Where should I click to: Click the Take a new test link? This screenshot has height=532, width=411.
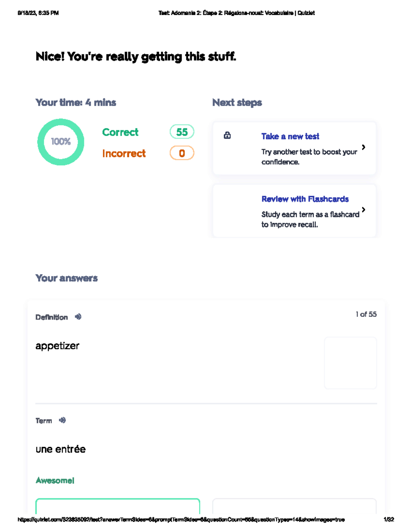click(290, 136)
